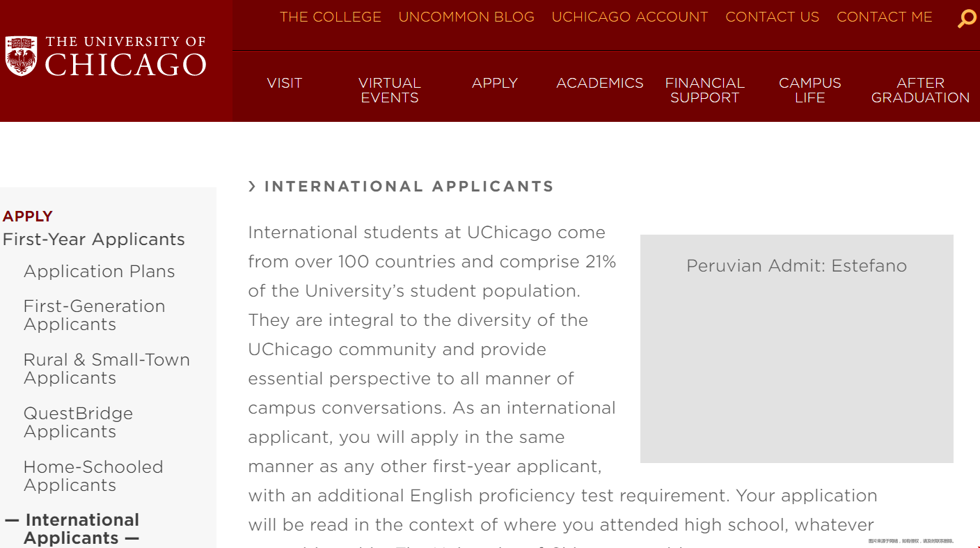Image resolution: width=980 pixels, height=548 pixels.
Task: Click the Contact Us link
Action: point(773,17)
